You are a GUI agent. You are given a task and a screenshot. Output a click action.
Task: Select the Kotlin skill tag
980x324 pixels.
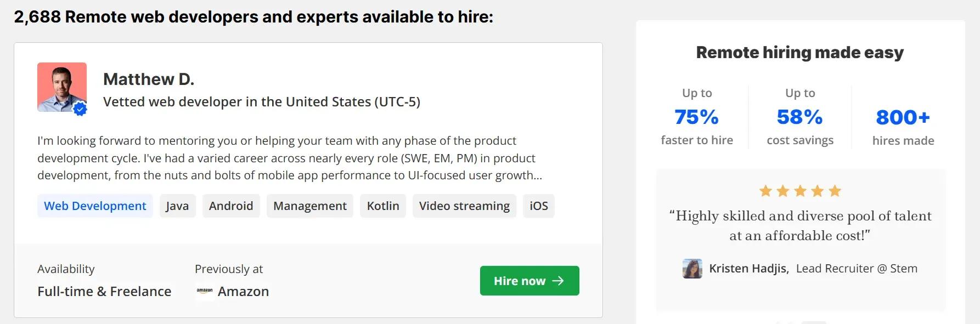pos(382,206)
